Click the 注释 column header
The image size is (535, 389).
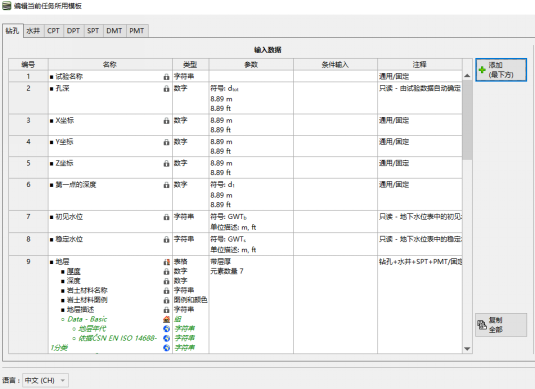tap(420, 64)
